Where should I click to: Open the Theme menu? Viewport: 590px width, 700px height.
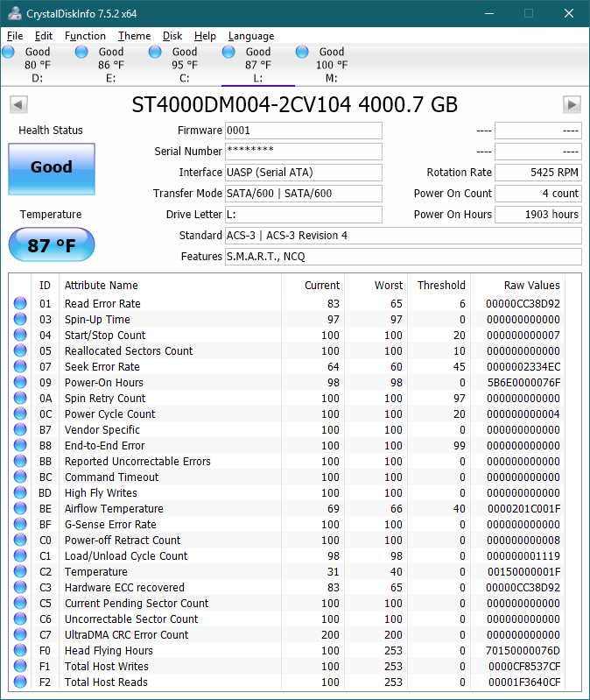pos(134,36)
